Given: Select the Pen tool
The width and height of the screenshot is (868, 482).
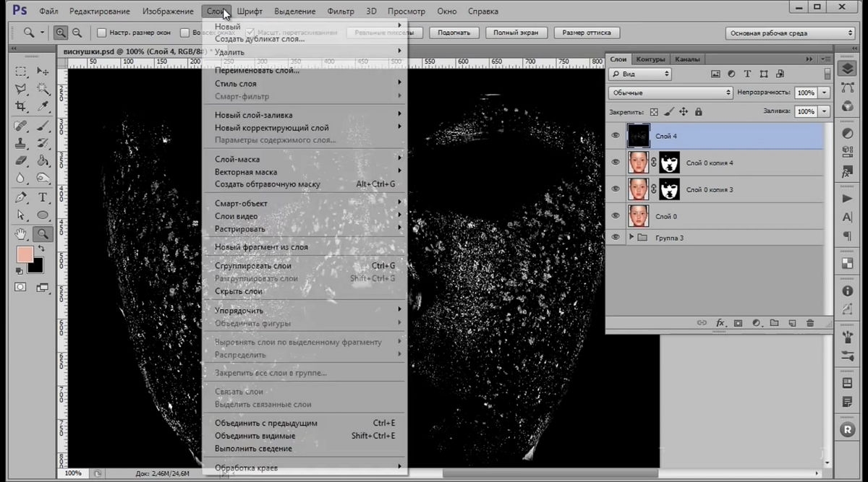Looking at the screenshot, I should pyautogui.click(x=21, y=197).
